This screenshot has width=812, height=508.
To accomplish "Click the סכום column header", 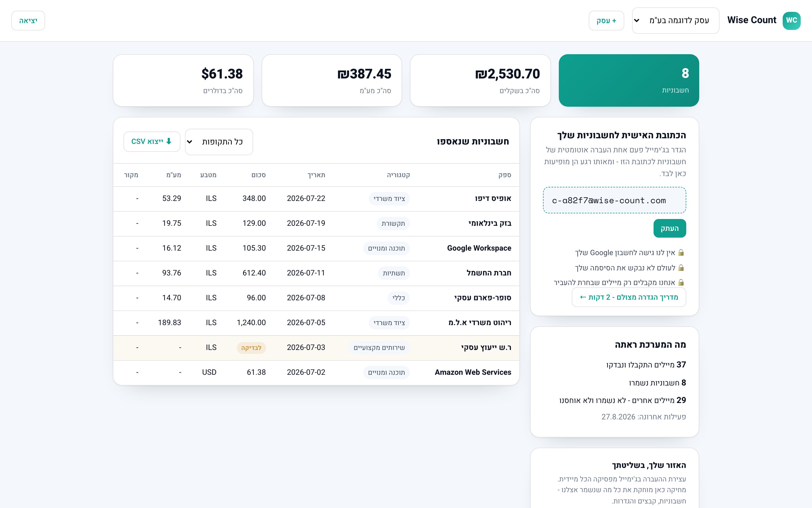I will click(258, 175).
